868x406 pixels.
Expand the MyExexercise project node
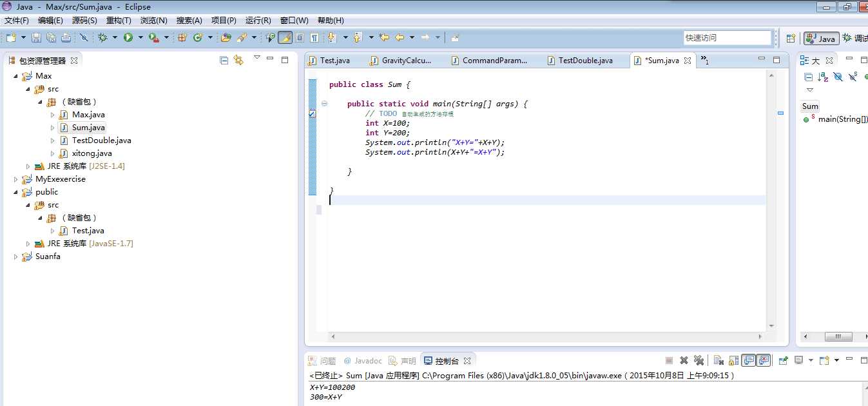point(15,179)
